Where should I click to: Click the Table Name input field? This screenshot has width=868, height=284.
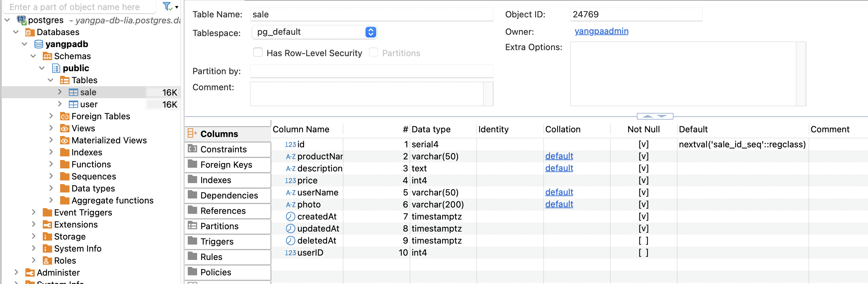click(x=371, y=14)
